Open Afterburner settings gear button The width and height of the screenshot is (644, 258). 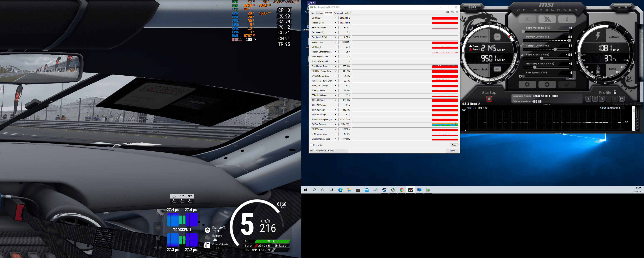pyautogui.click(x=527, y=84)
